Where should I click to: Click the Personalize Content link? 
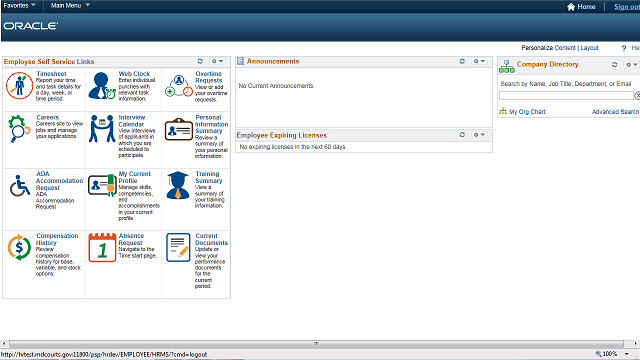click(565, 48)
